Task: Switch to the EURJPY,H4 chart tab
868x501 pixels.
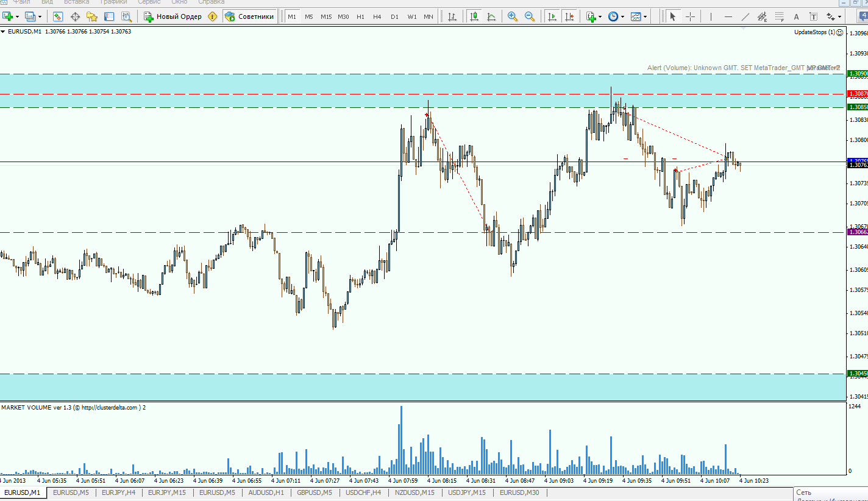Action: pyautogui.click(x=118, y=492)
